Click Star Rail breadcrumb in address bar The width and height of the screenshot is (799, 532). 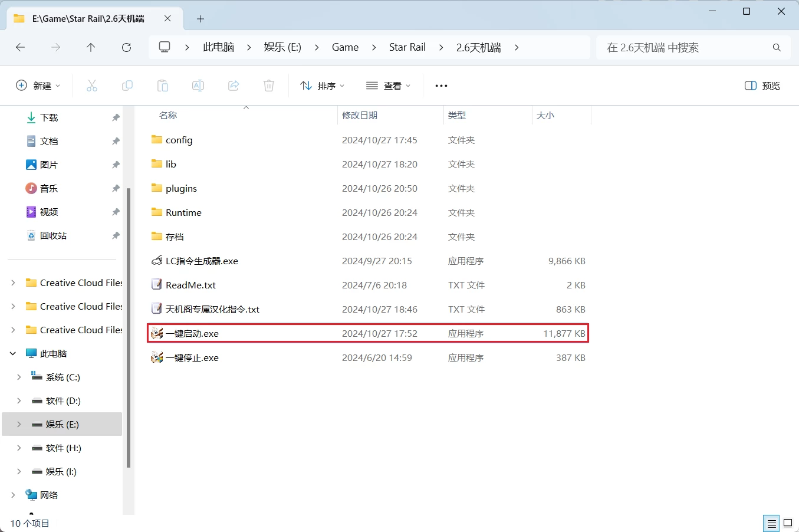(407, 47)
